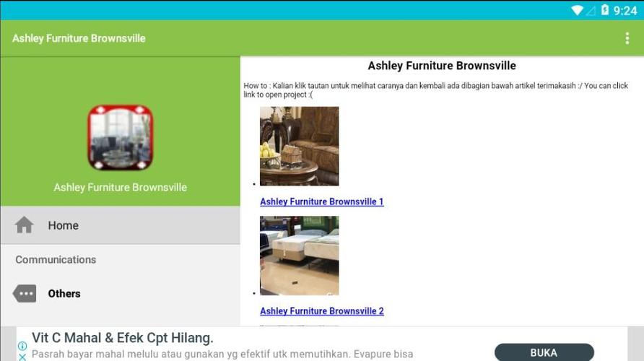Select Others in the navigation drawer
This screenshot has width=644, height=361.
[121, 294]
